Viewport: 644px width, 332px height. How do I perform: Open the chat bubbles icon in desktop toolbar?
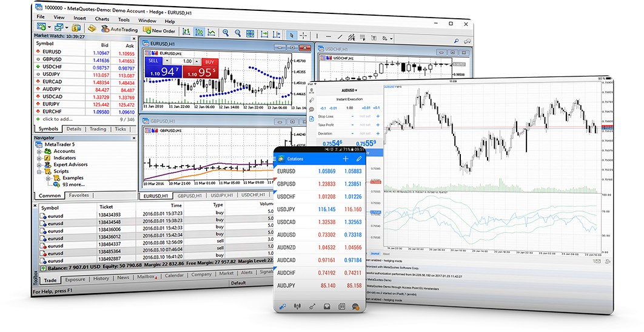click(x=467, y=41)
